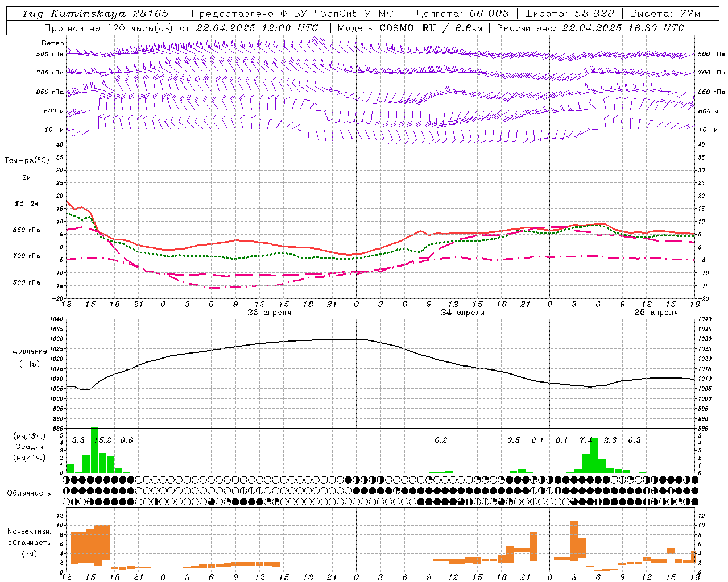Image resolution: width=728 pixels, height=582 pixels.
Task: Click the 'Модель COSMO-RU / 6.6км' text
Action: pos(410,28)
